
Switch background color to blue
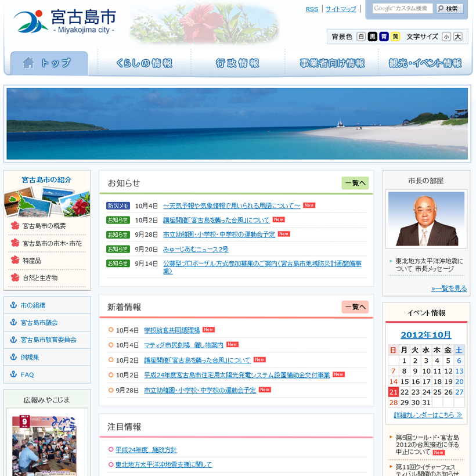point(384,37)
